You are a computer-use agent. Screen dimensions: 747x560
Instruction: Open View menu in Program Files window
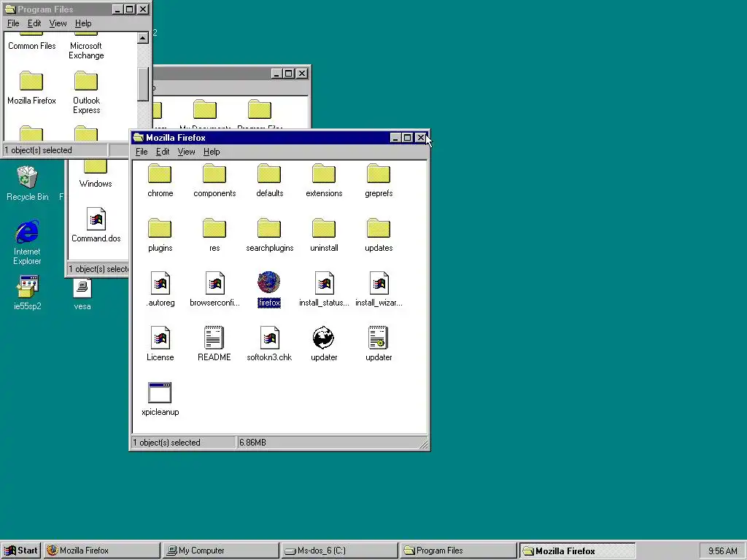click(x=58, y=23)
